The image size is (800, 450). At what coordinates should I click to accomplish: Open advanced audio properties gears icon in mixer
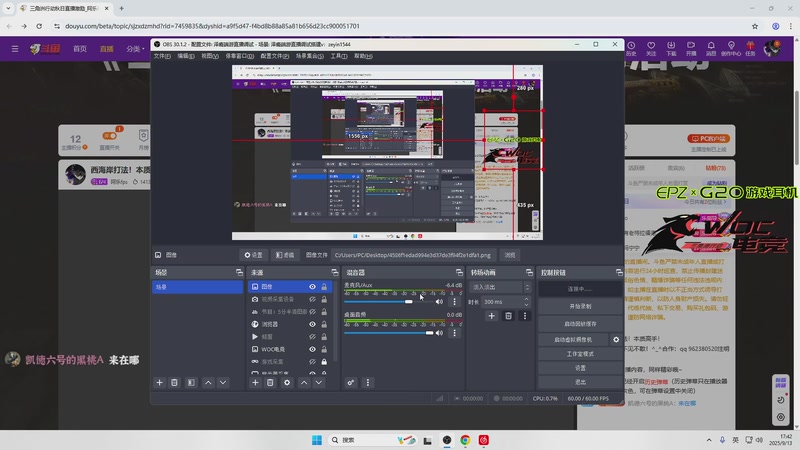point(351,383)
